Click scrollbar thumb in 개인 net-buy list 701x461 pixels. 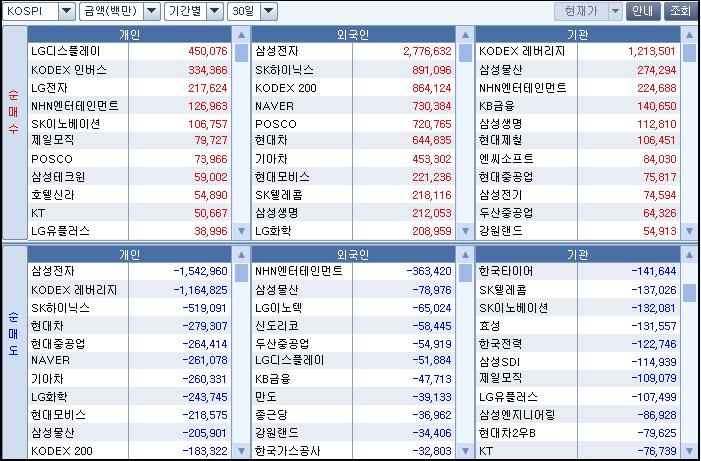click(x=241, y=53)
